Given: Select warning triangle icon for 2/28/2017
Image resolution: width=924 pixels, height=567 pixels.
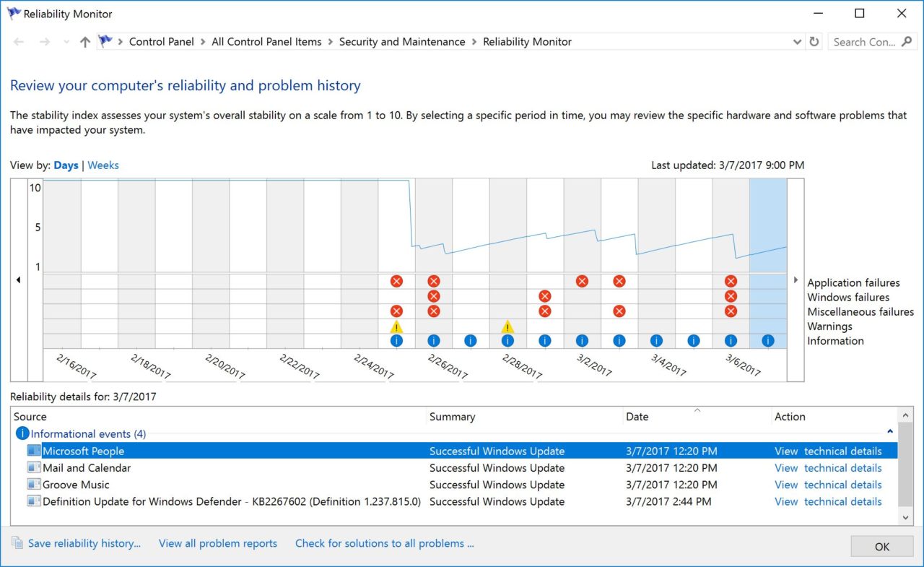Looking at the screenshot, I should [x=507, y=326].
